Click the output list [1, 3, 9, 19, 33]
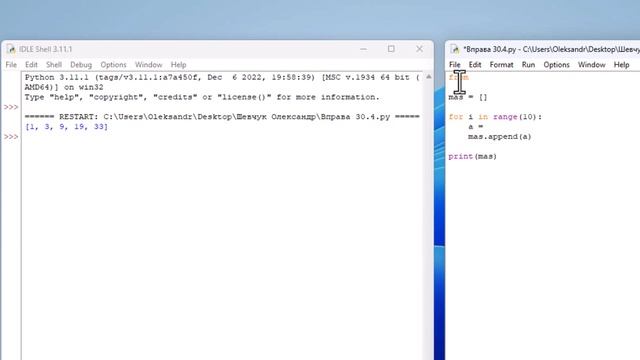Image resolution: width=640 pixels, height=360 pixels. coord(67,127)
